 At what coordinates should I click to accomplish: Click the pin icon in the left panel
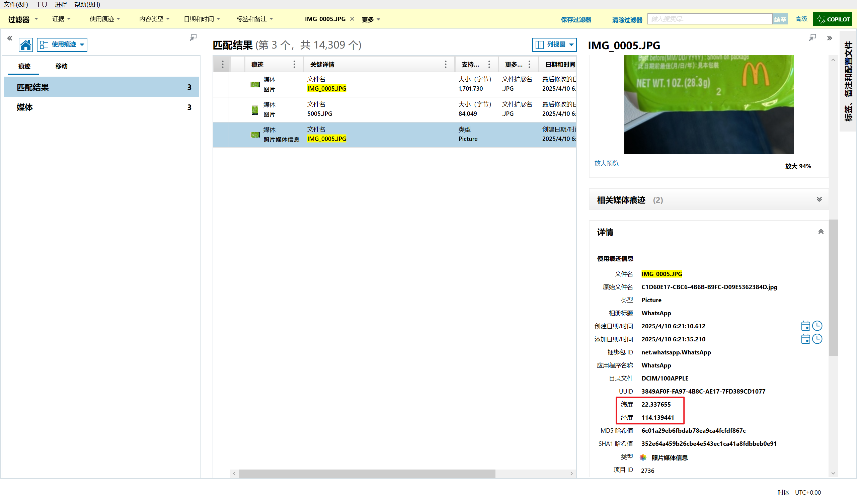pyautogui.click(x=193, y=37)
